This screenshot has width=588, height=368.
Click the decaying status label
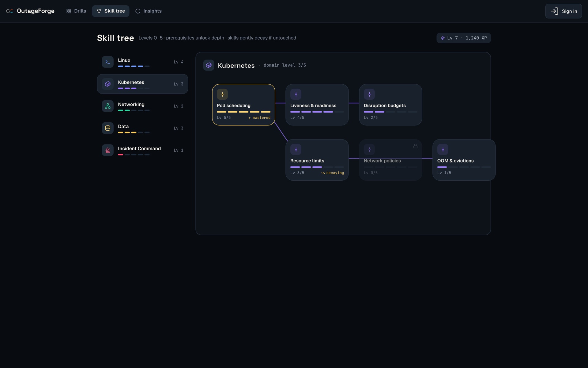[333, 173]
